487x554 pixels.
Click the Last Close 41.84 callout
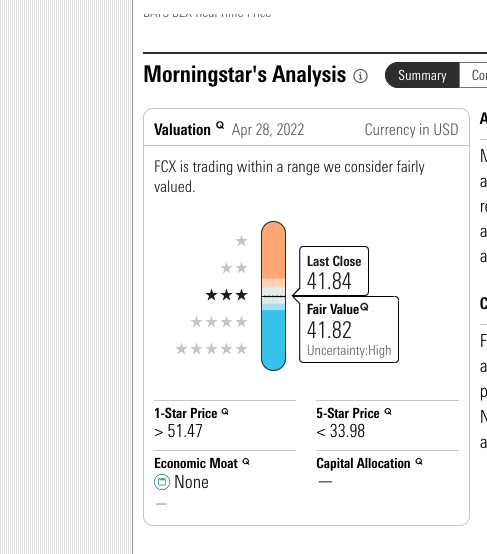click(x=334, y=271)
